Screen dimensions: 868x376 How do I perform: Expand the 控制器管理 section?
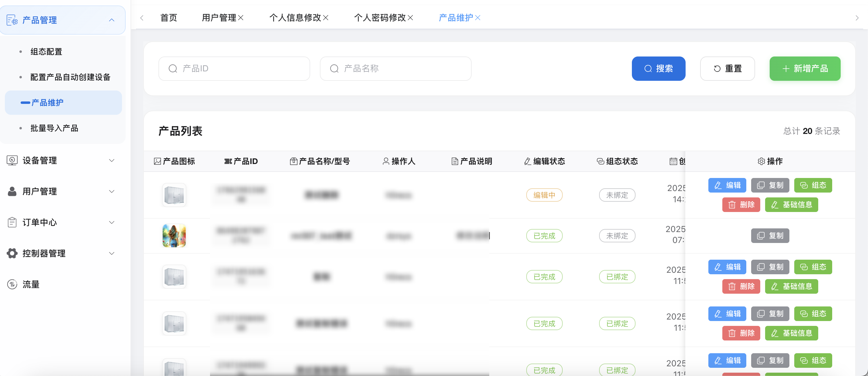pyautogui.click(x=112, y=253)
